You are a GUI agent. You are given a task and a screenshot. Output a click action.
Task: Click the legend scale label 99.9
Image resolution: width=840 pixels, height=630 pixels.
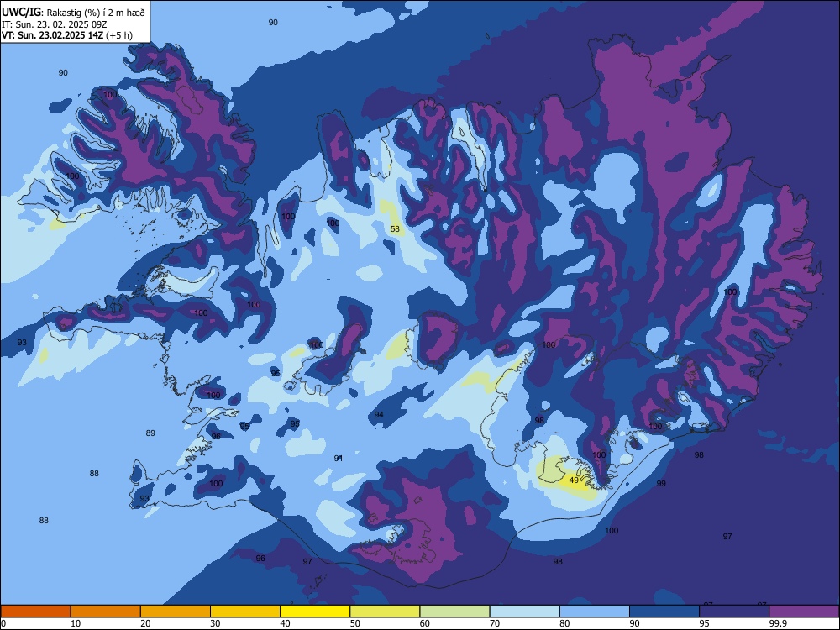(777, 623)
